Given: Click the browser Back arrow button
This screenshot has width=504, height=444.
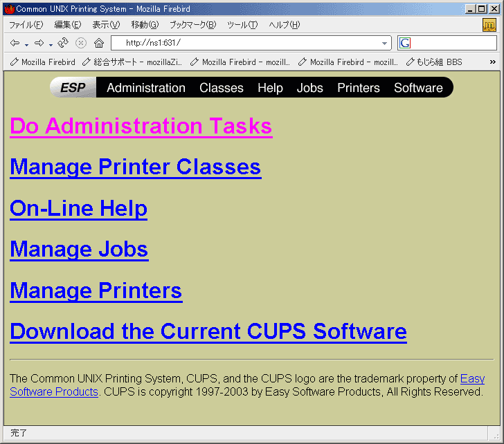Looking at the screenshot, I should coord(15,43).
